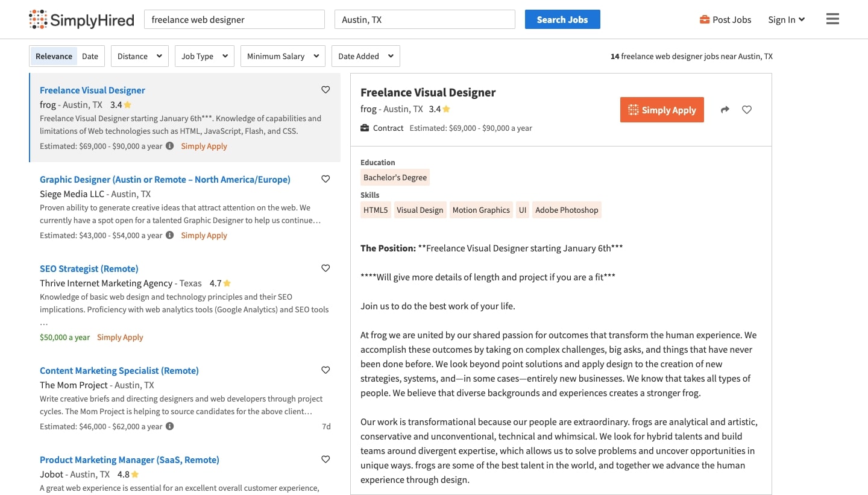This screenshot has width=868, height=495.
Task: Save job with heart beside Simply Apply button
Action: pyautogui.click(x=747, y=110)
